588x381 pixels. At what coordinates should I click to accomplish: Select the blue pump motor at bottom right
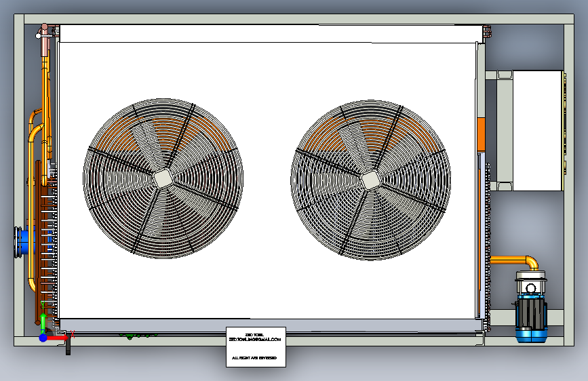click(531, 318)
